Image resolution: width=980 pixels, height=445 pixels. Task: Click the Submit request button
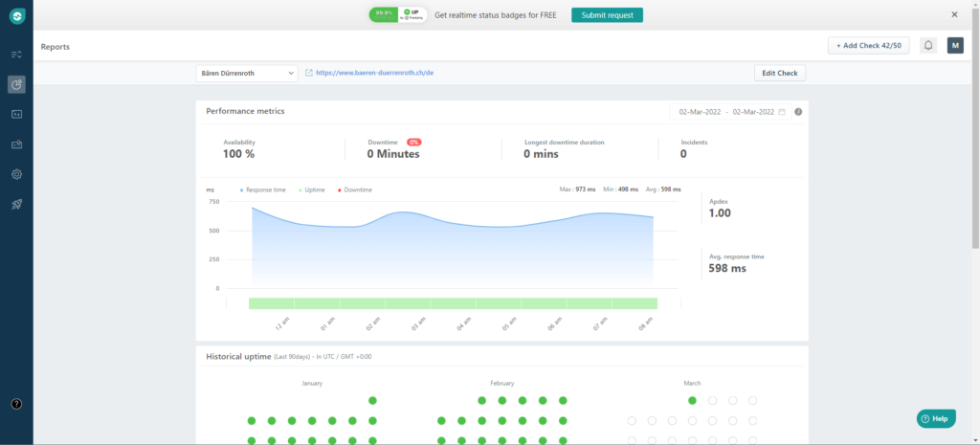[607, 15]
